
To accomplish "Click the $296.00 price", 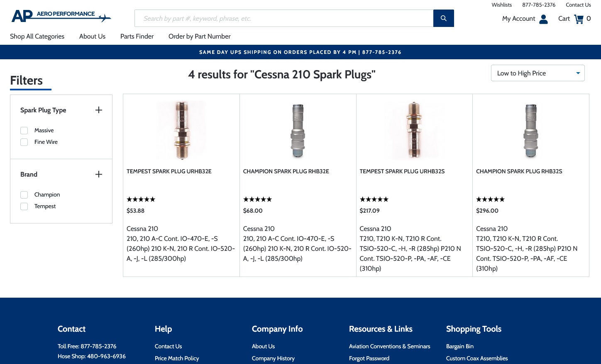I will (x=487, y=211).
